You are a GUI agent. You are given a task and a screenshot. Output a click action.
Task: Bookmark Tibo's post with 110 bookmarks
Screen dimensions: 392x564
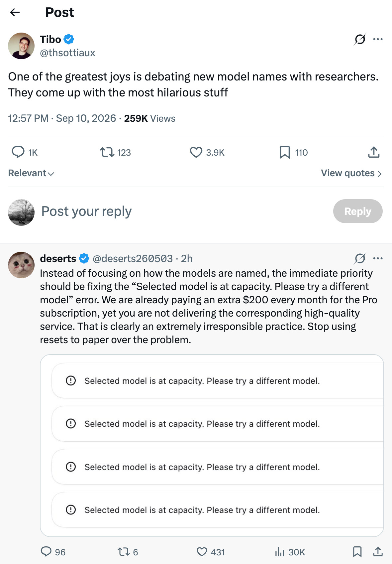(x=285, y=152)
